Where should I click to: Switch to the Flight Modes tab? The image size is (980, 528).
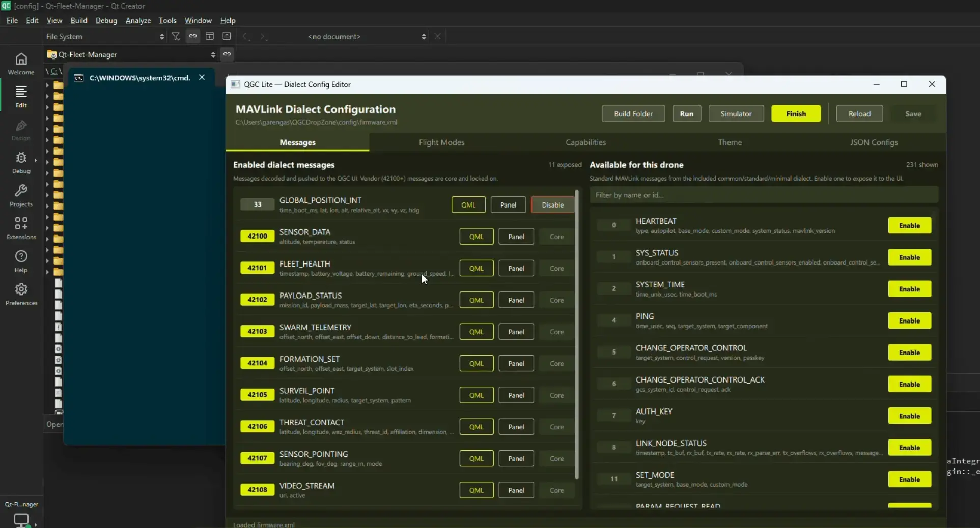[441, 142]
